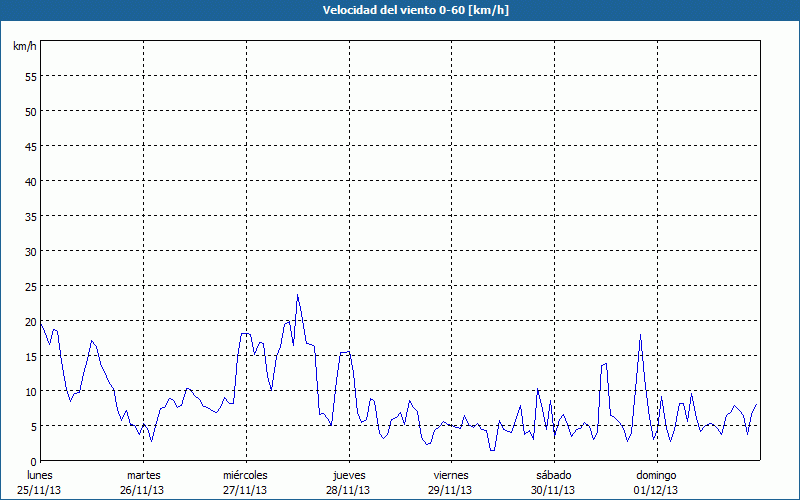Click the highest wind speed peak on the line
The height and width of the screenshot is (500, 800).
(x=297, y=296)
